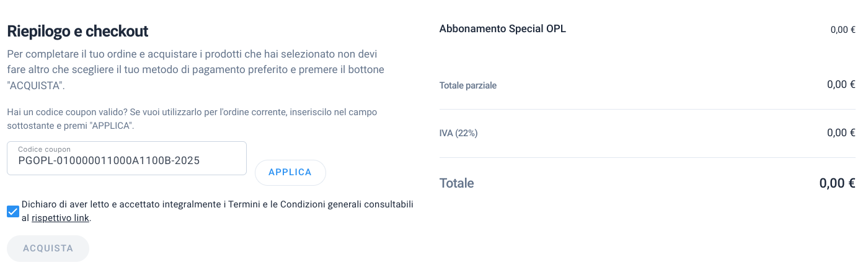Click the divider line above Totale row
Screen dimensions: 868x265
[647, 157]
